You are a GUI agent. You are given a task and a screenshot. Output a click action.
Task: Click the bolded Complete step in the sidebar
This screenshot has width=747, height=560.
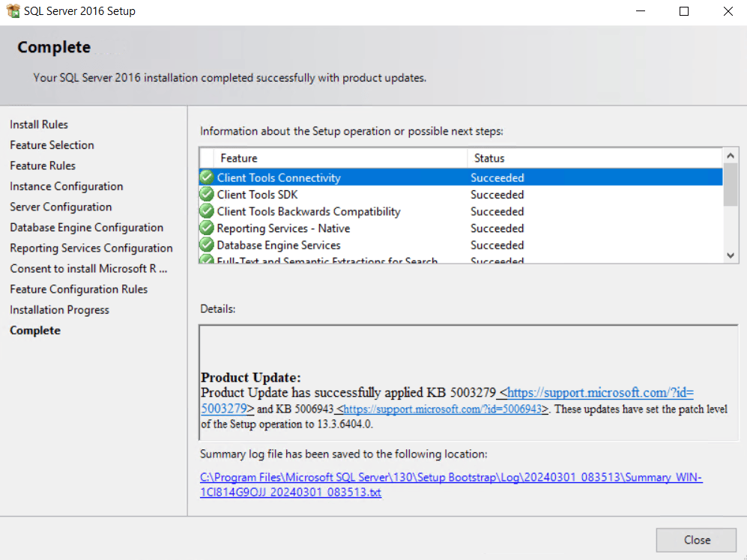click(34, 330)
